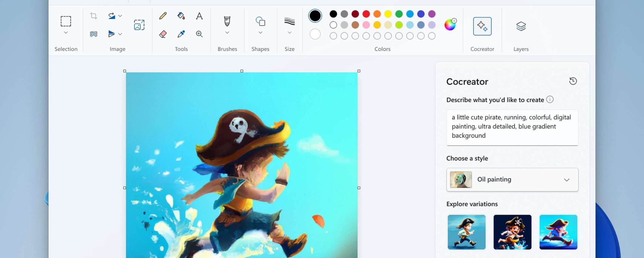644x258 pixels.
Task: Click the info icon beside the prompt label
Action: [x=550, y=99]
